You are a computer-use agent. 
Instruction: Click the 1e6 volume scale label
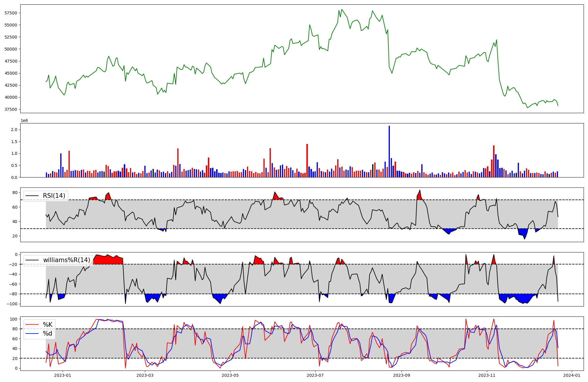click(24, 121)
